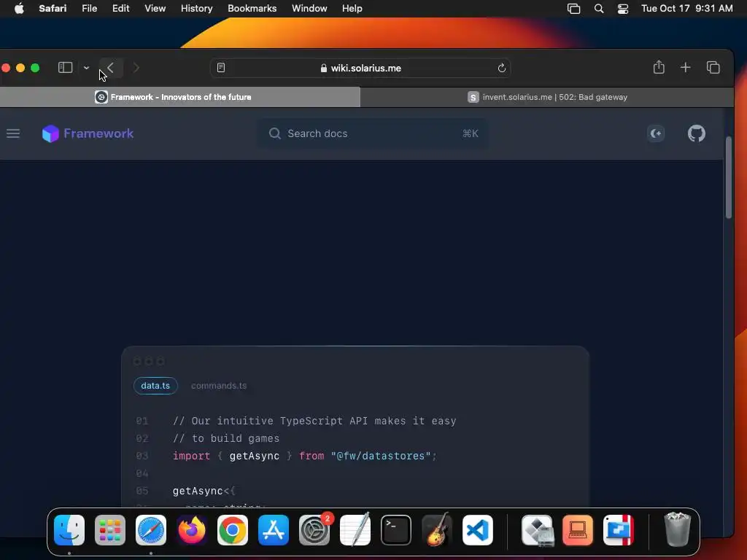The image size is (747, 560).
Task: Open the orange laptop app in Dock
Action: pyautogui.click(x=578, y=530)
